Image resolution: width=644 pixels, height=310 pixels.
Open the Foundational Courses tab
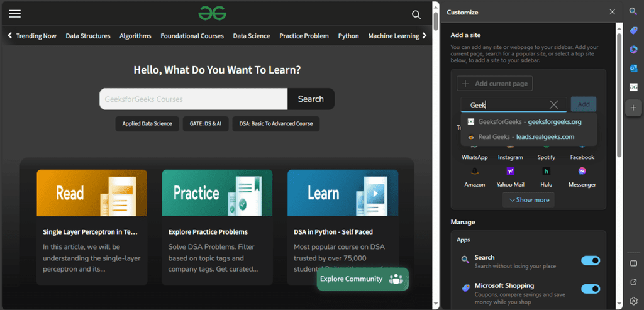pos(192,36)
